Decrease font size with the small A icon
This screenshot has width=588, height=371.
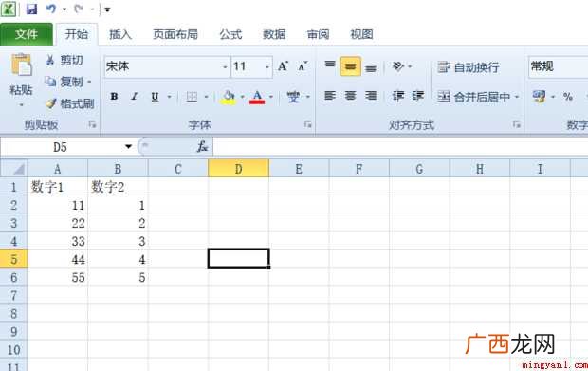point(303,66)
